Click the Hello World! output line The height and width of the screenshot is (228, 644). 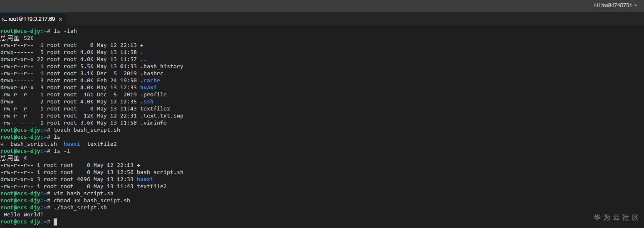(x=23, y=215)
